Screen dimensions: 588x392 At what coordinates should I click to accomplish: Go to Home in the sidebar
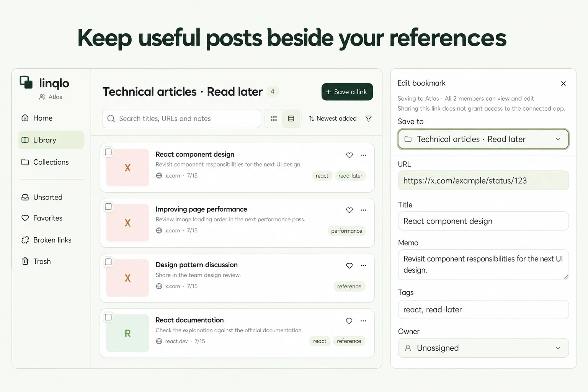[51, 118]
